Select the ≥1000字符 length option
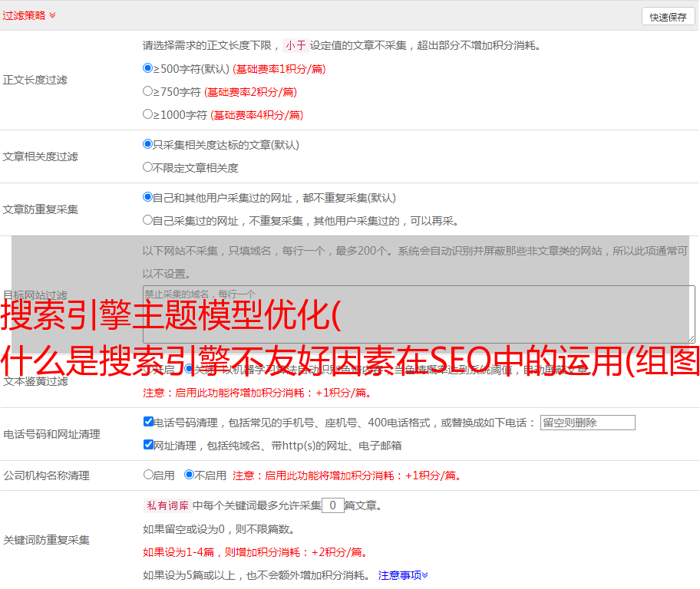The height and width of the screenshot is (589, 700). (x=148, y=114)
